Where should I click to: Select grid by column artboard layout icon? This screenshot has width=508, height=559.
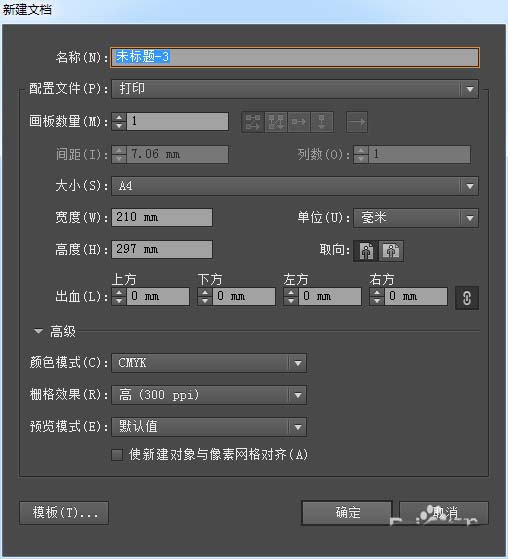click(276, 122)
